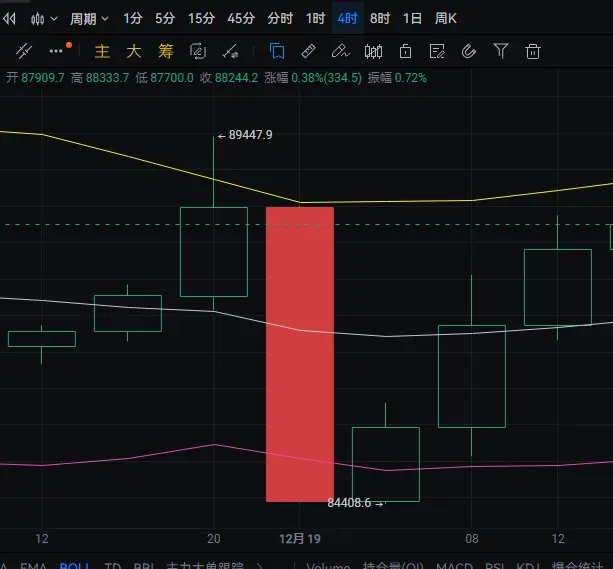The height and width of the screenshot is (569, 613).
Task: Switch to the 1日 daily timeframe
Action: coord(412,18)
